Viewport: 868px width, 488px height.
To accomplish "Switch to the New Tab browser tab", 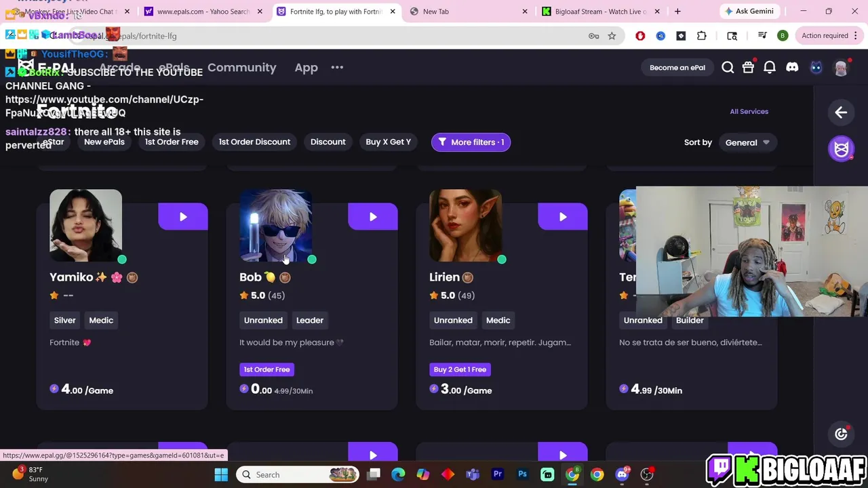I will coord(468,12).
